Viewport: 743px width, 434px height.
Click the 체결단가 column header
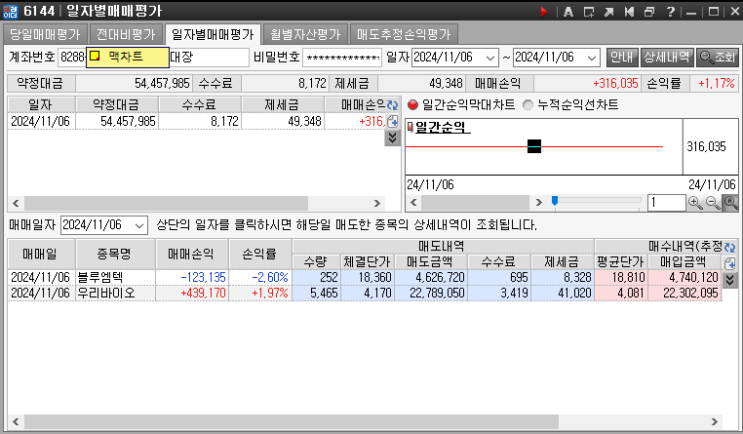coord(367,262)
